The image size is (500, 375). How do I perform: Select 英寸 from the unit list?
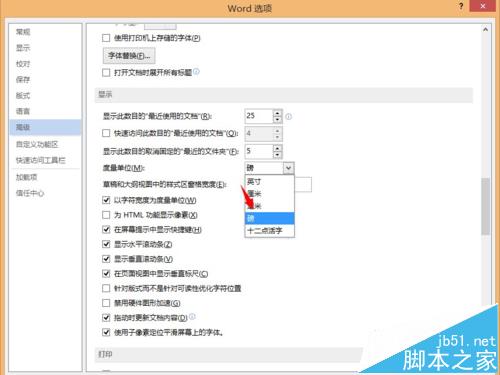tap(270, 181)
